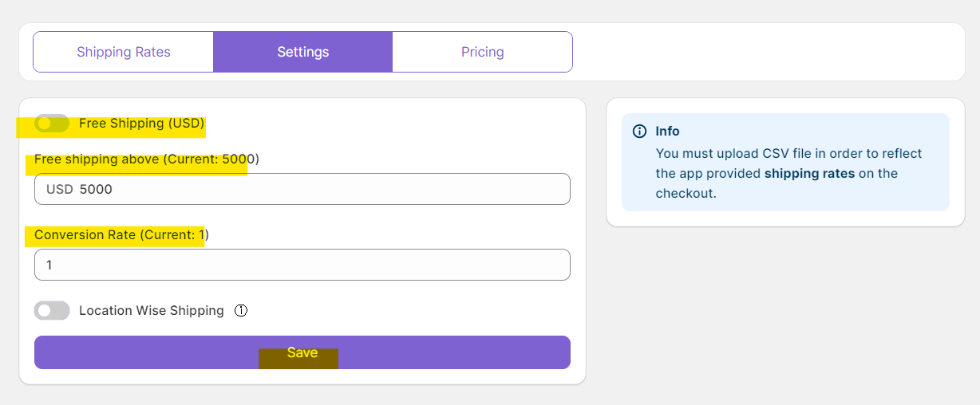The width and height of the screenshot is (980, 405).
Task: Click the Free Shipping (USD) label text
Action: pos(142,124)
